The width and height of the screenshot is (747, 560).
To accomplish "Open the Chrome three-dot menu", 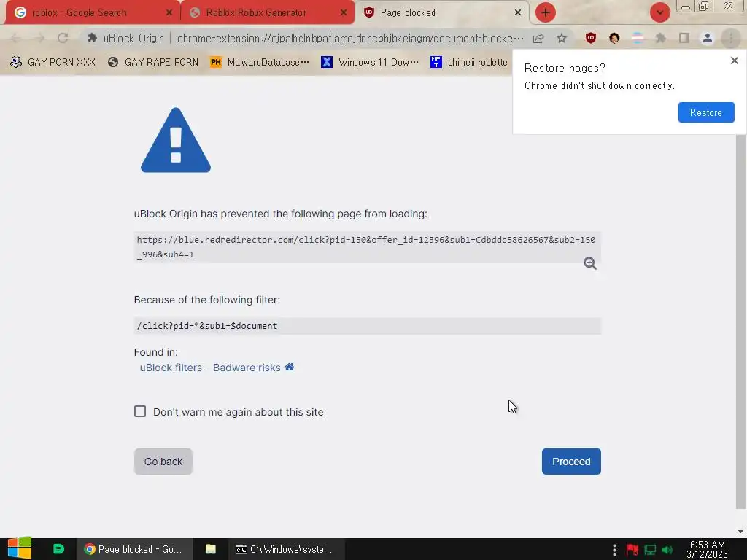I will pos(731,38).
